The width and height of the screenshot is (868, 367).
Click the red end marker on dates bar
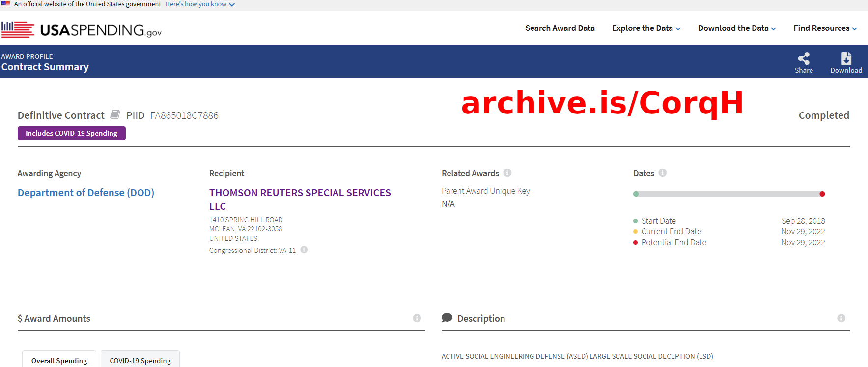pos(822,194)
